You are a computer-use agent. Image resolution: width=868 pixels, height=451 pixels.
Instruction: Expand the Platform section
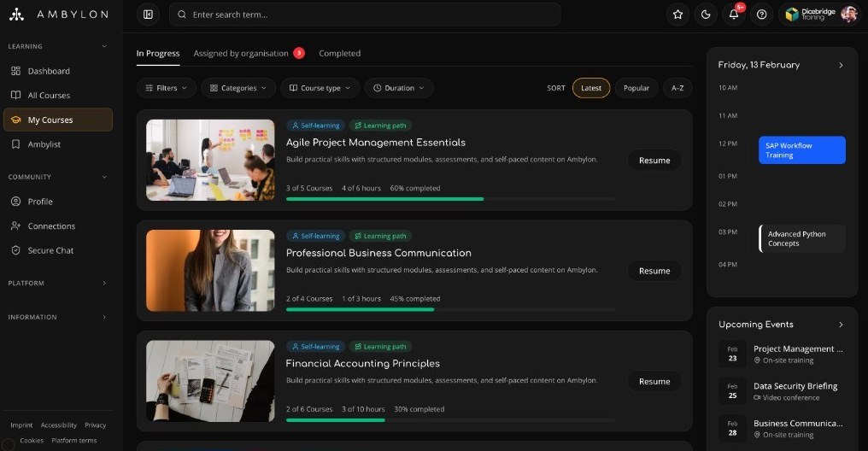[x=104, y=283]
